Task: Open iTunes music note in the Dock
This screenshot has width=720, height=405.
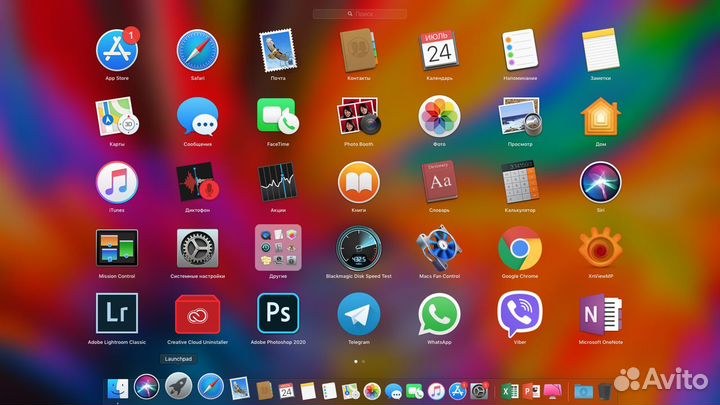Action: pos(436,391)
